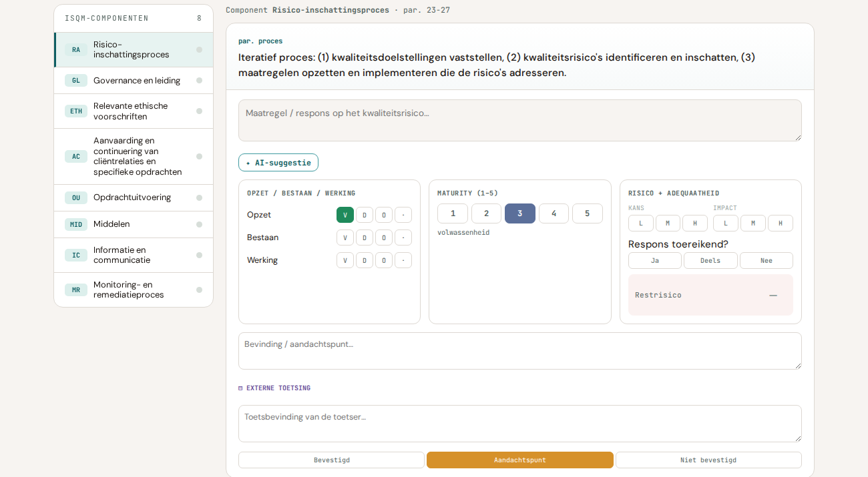The width and height of the screenshot is (868, 477).
Task: Set Opzet to V
Action: 345,215
